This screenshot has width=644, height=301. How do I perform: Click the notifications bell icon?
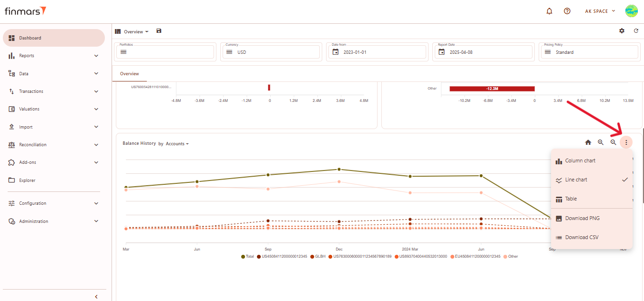coord(549,11)
